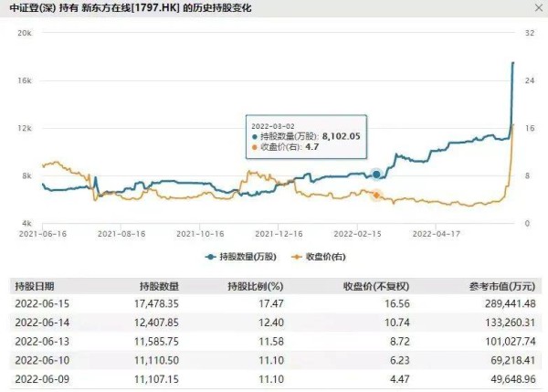Select the 2022-06-09 date cell
This screenshot has height=392, width=548.
tap(42, 379)
